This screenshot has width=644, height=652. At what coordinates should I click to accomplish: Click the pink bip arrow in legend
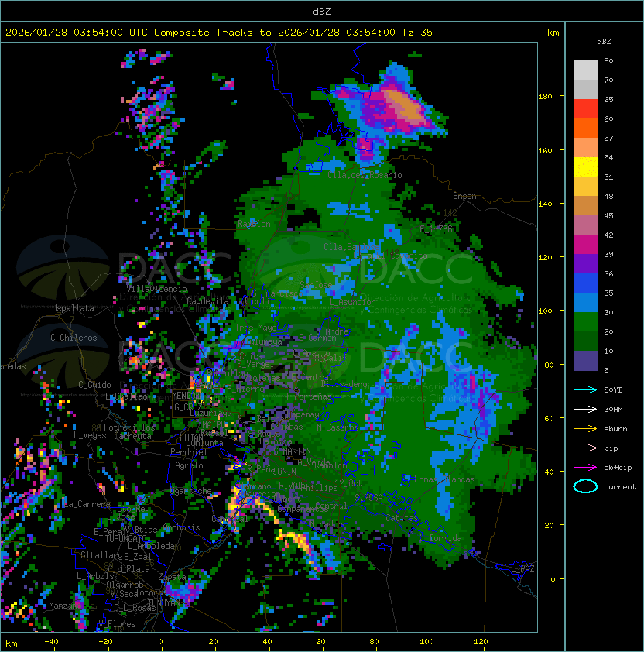(x=585, y=448)
